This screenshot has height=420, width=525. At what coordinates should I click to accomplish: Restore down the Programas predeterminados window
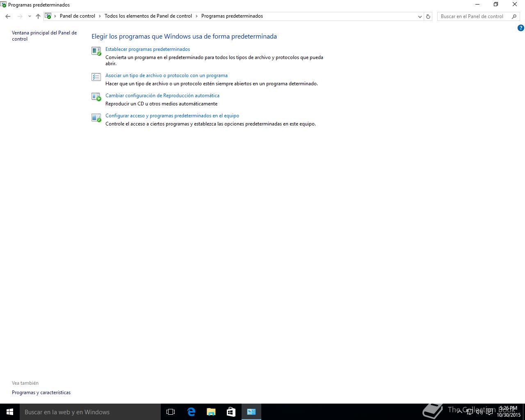496,5
